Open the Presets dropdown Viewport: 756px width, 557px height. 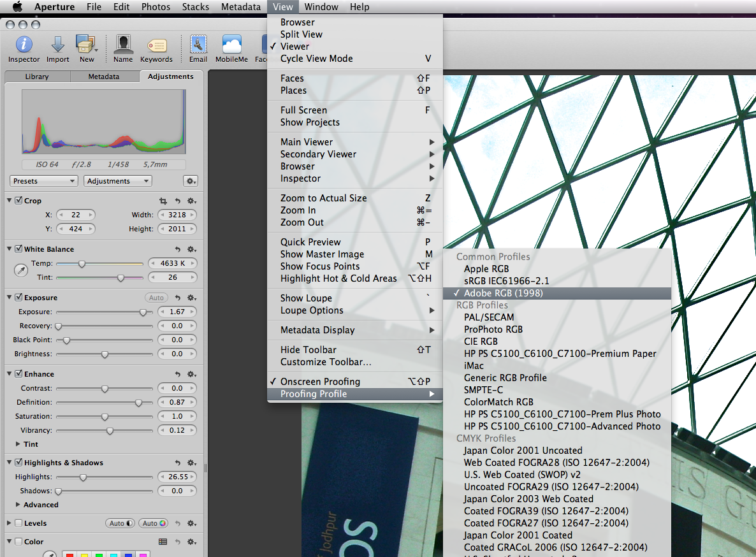click(x=43, y=181)
